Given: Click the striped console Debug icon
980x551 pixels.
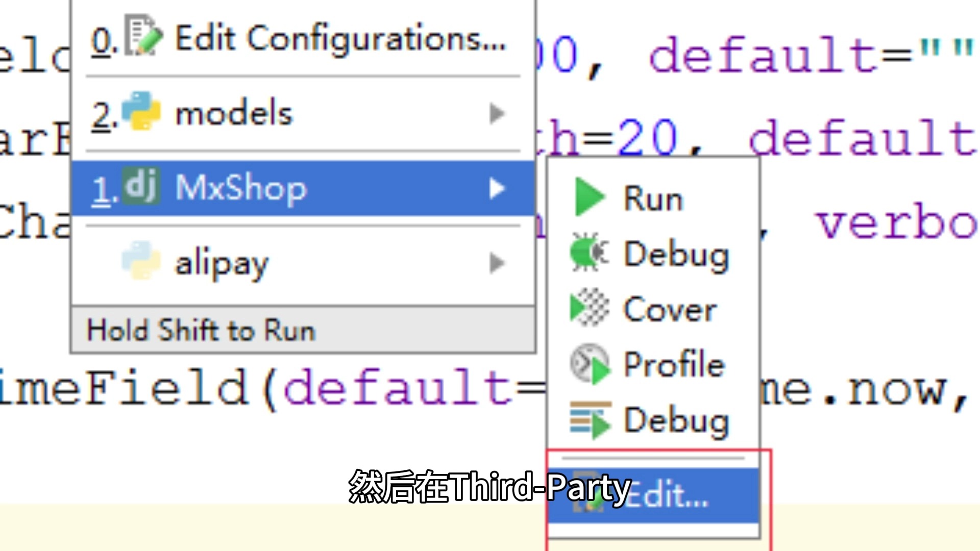Looking at the screenshot, I should click(x=591, y=420).
